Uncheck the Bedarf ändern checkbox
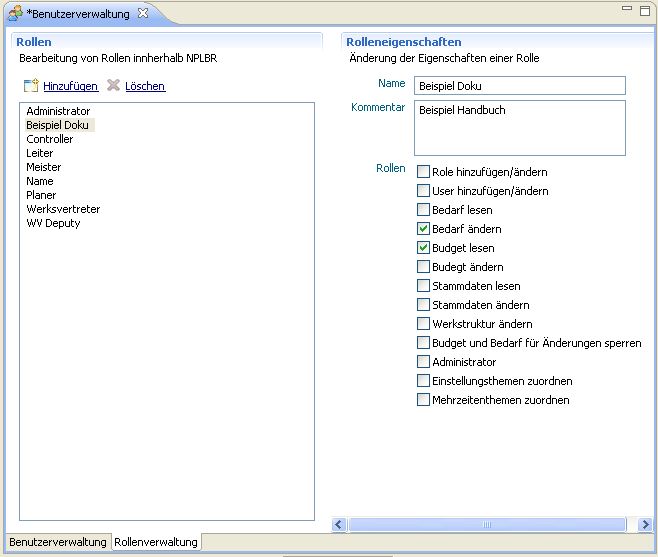Screen dimensions: 658x557 click(x=424, y=229)
